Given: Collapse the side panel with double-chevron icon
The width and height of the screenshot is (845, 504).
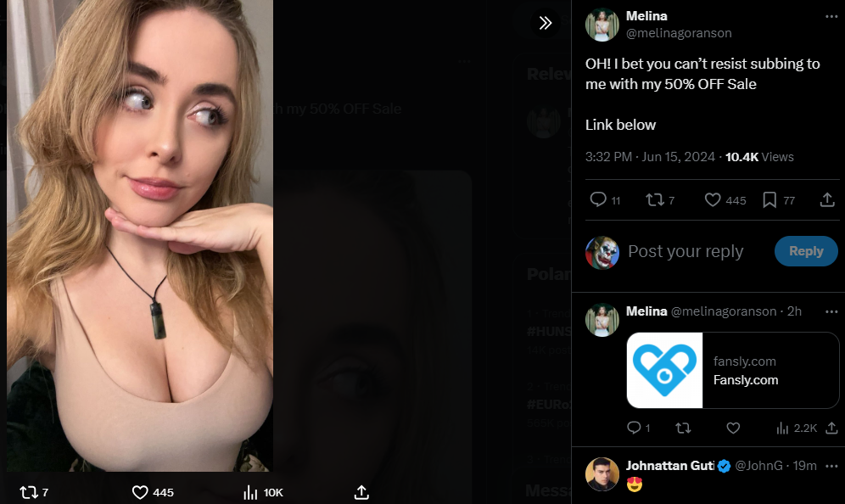Looking at the screenshot, I should tap(546, 23).
